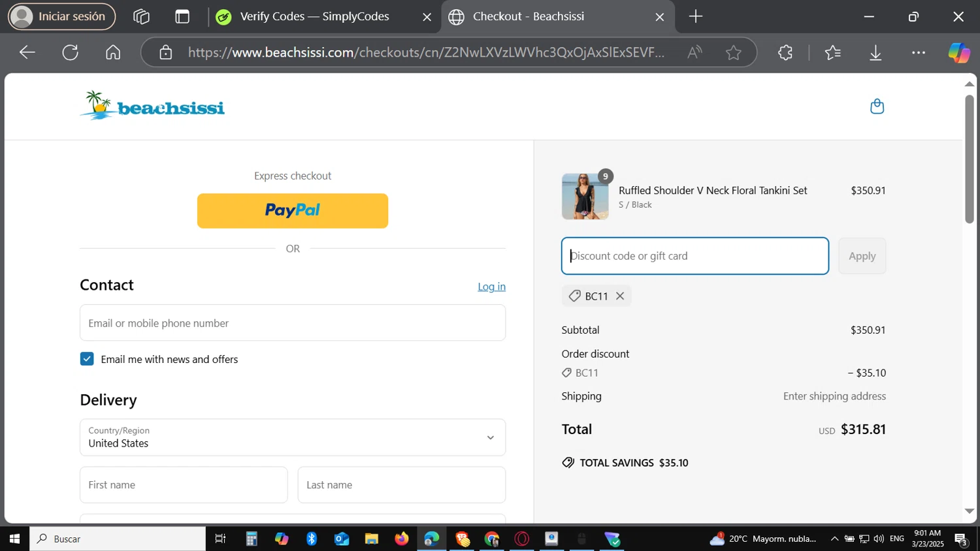The width and height of the screenshot is (980, 551).
Task: Refresh the checkout page
Action: (x=70, y=52)
